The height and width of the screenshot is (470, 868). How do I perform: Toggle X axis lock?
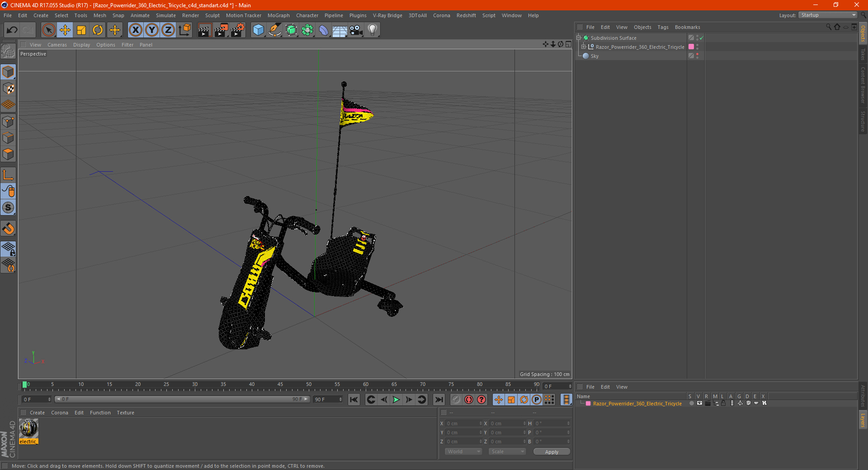135,30
